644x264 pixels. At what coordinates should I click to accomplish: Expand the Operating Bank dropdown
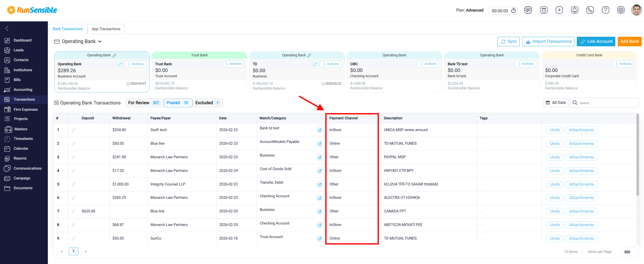pos(100,42)
